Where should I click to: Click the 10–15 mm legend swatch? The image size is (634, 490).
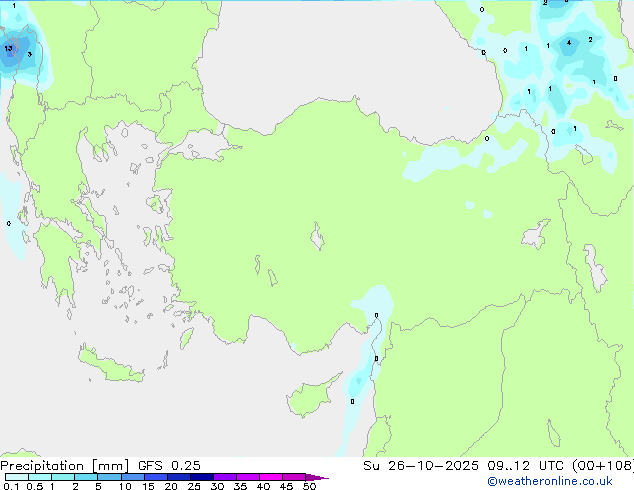[x=132, y=477]
